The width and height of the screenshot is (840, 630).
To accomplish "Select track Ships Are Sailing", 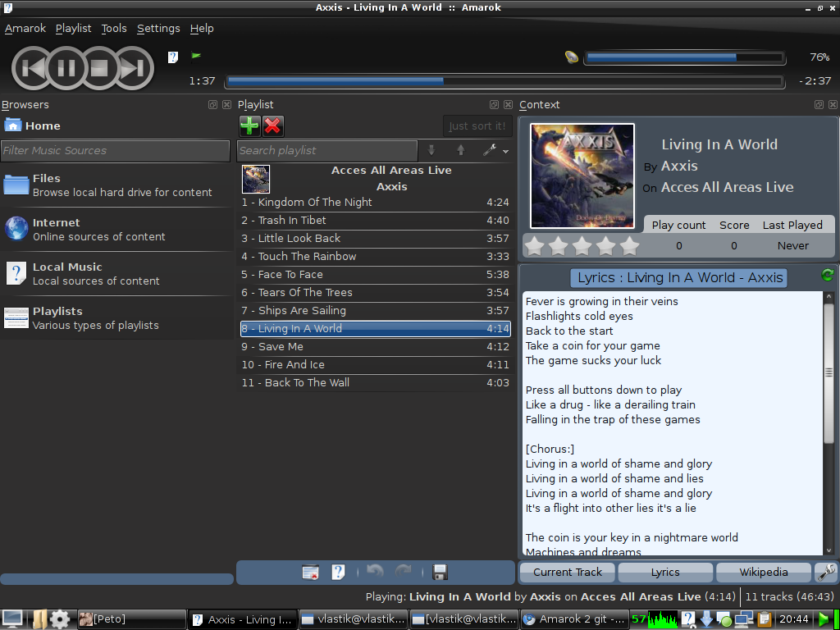I will (x=375, y=311).
